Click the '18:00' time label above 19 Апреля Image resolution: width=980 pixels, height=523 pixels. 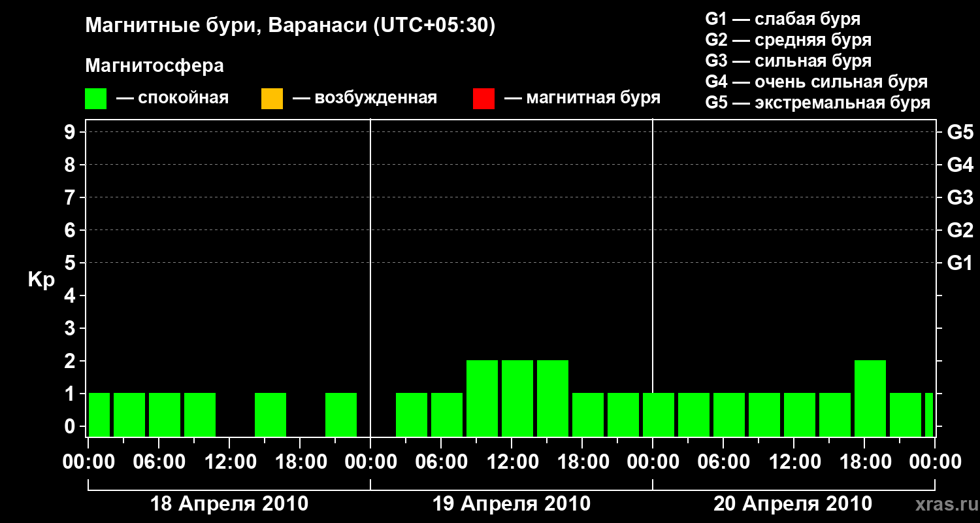pos(582,462)
